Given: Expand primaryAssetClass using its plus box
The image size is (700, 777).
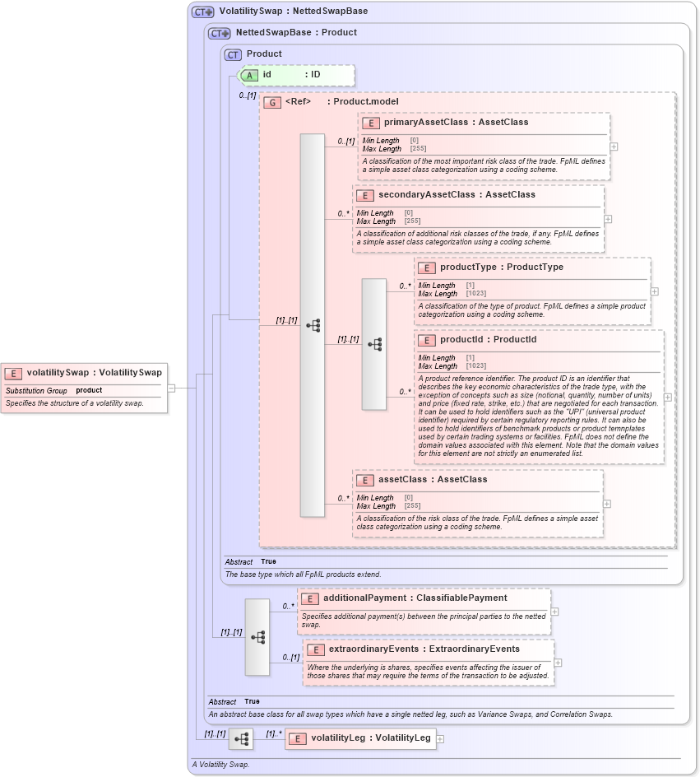Looking at the screenshot, I should (612, 147).
